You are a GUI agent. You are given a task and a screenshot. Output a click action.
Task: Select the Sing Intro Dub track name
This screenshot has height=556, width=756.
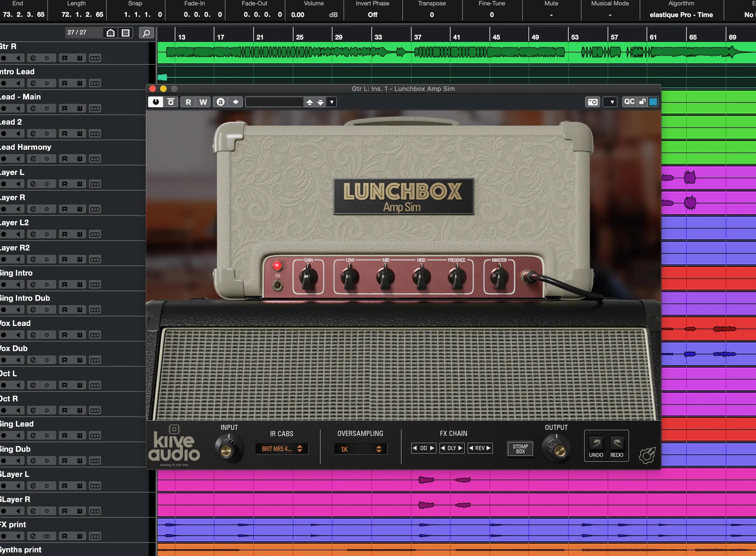point(25,298)
